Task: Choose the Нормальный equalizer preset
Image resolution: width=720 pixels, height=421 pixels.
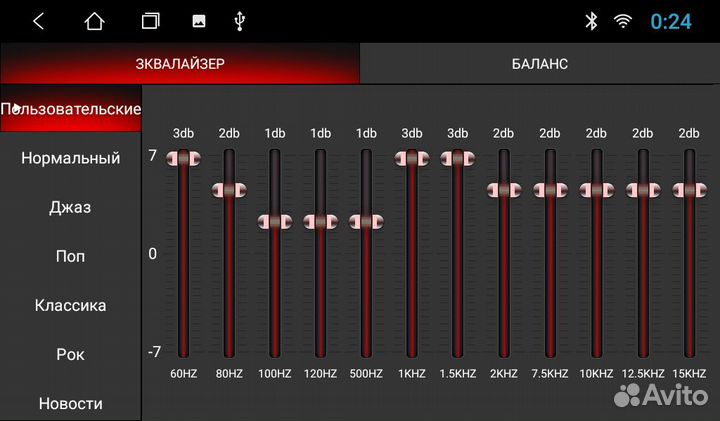Action: click(x=70, y=158)
